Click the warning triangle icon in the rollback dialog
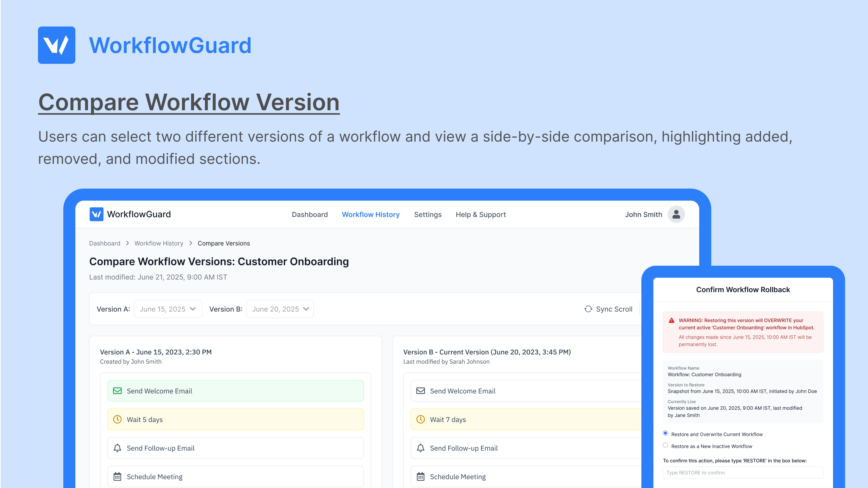The height and width of the screenshot is (488, 868). point(671,321)
